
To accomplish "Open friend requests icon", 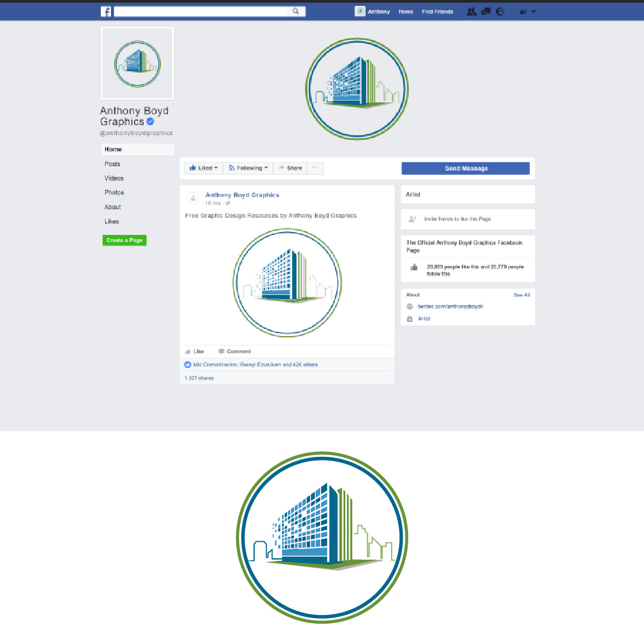I will point(471,11).
